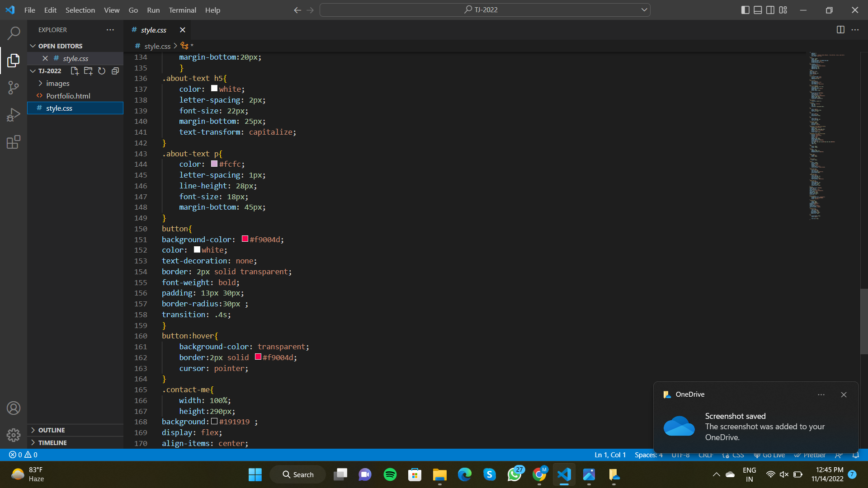Open the Manage gear menu

pyautogui.click(x=14, y=435)
